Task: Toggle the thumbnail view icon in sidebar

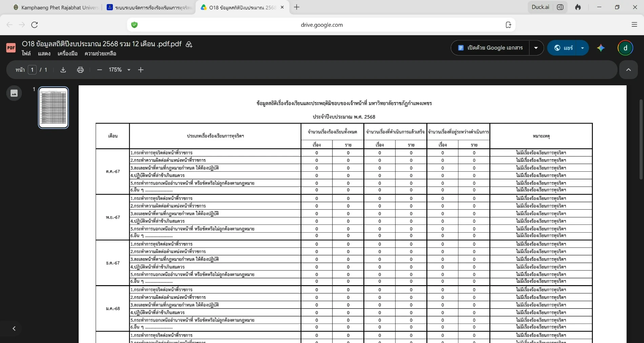Action: click(x=14, y=93)
